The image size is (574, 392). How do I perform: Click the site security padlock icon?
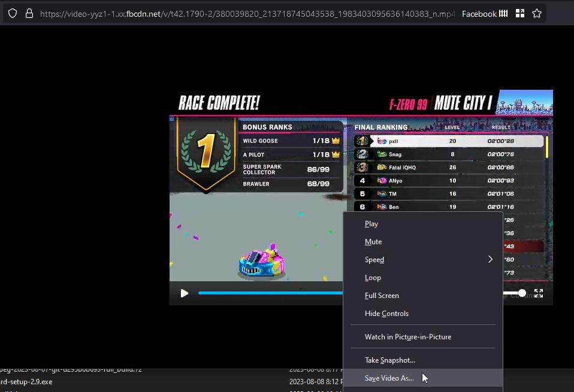point(29,13)
